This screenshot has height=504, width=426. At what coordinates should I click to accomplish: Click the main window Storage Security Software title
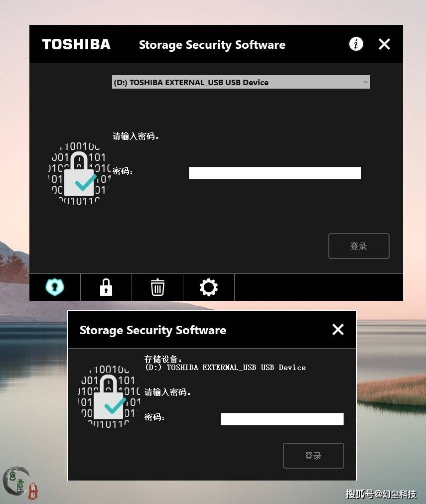212,45
